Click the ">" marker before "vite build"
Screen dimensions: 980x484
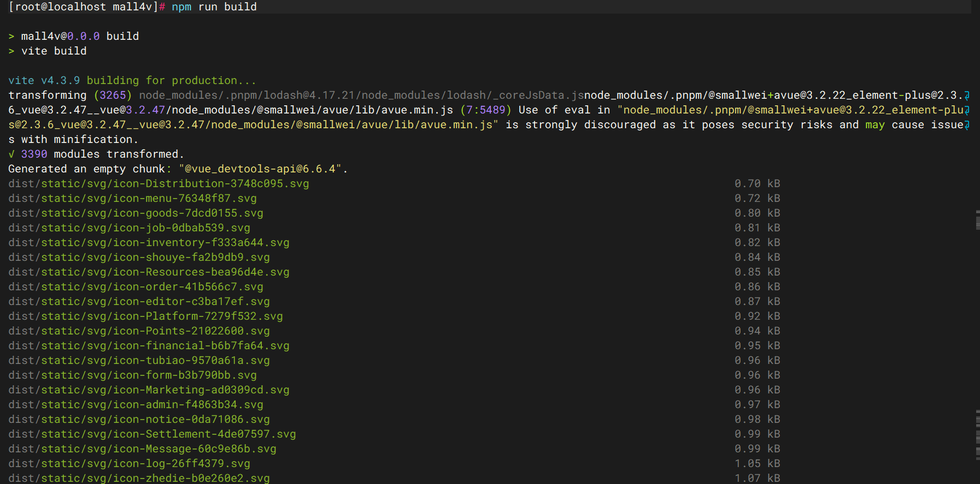[11, 51]
